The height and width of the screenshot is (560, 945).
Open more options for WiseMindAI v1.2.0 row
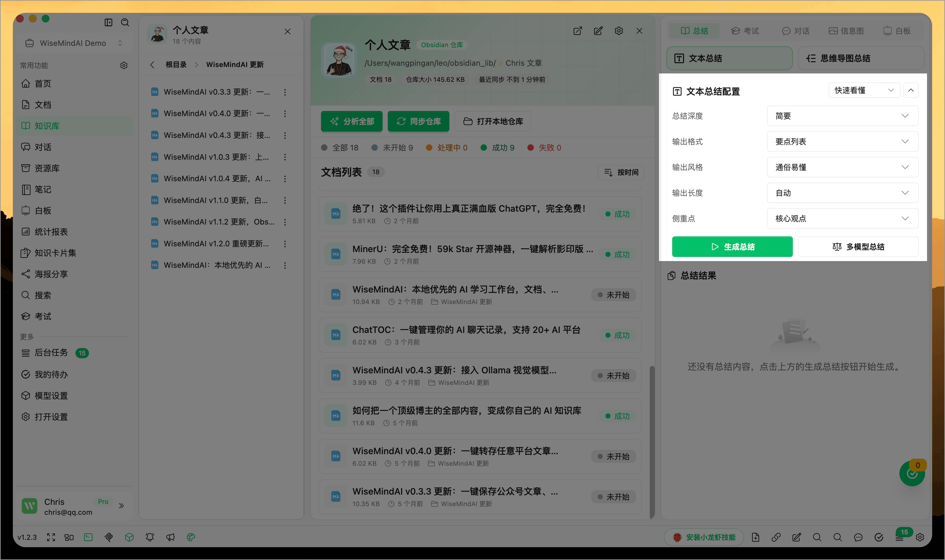(285, 244)
